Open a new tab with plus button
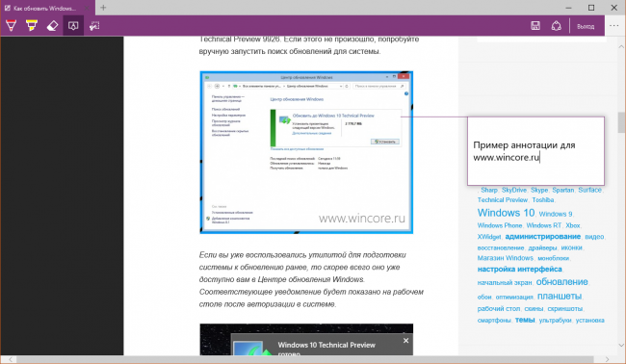Image resolution: width=626 pixels, height=364 pixels. [x=103, y=8]
